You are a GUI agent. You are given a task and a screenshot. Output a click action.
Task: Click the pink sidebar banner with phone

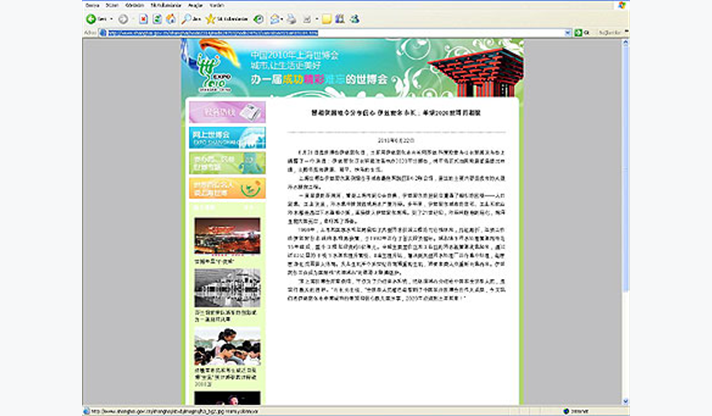click(x=226, y=112)
